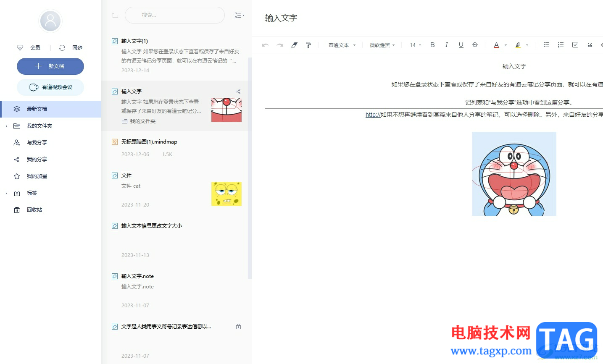This screenshot has width=603, height=364.
Task: Insert a bulleted list
Action: (546, 45)
